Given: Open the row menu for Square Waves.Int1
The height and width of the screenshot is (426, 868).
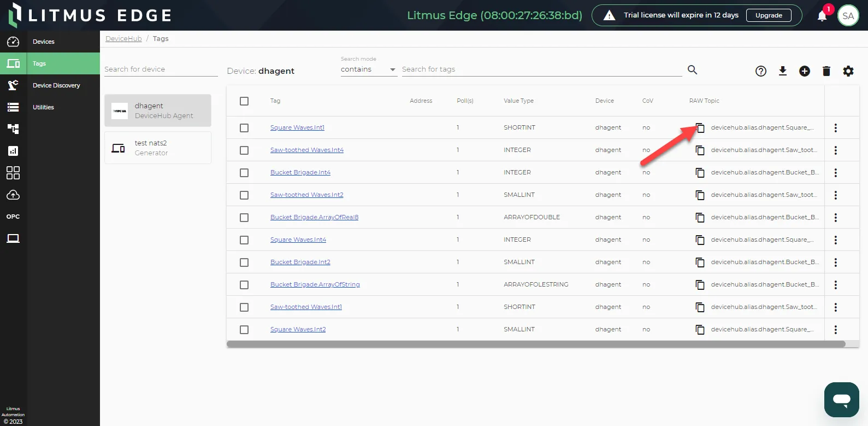Looking at the screenshot, I should (x=835, y=128).
